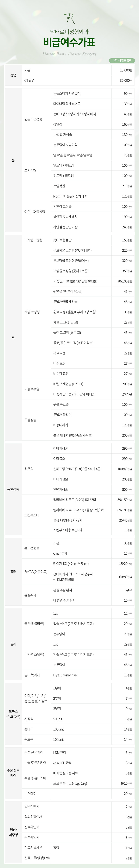Screen dimensions: 139x868
Task: Click the Hyaluronidase item
Action: [x=65, y=675]
